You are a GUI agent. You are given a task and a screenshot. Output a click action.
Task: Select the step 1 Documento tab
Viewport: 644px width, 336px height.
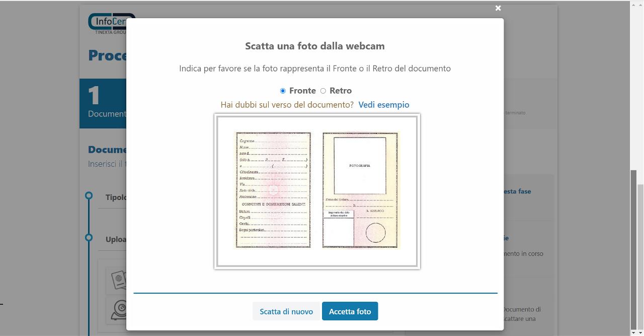pyautogui.click(x=103, y=103)
